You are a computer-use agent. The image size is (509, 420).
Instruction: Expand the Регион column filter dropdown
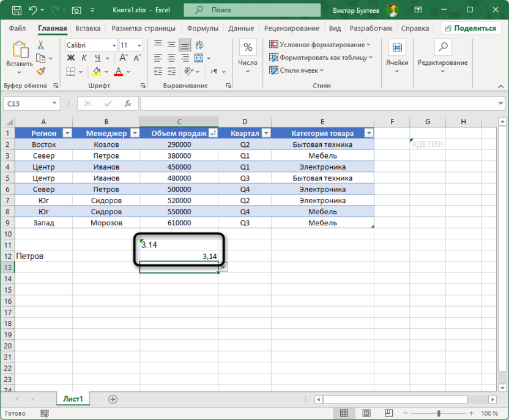point(67,133)
